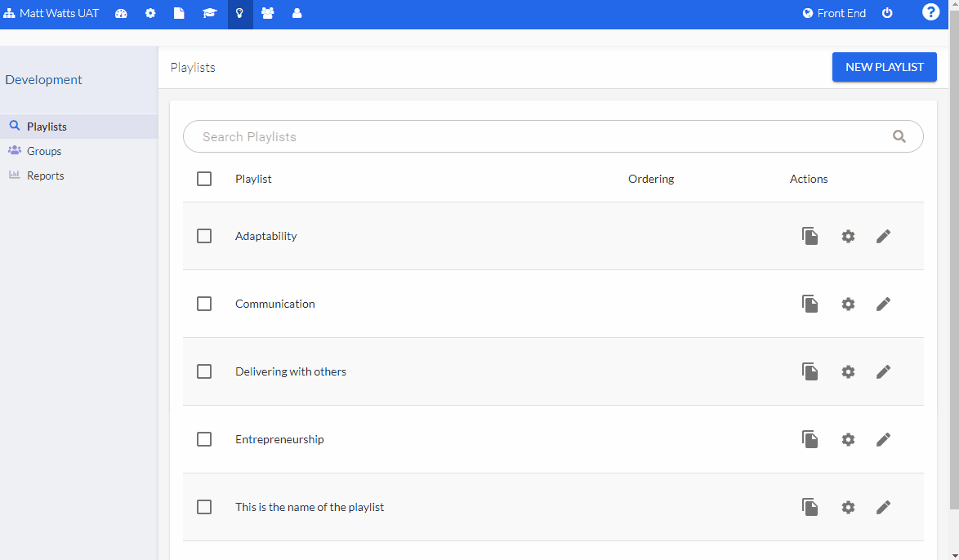
Task: Select the Adaptability checkbox
Action: pos(204,236)
